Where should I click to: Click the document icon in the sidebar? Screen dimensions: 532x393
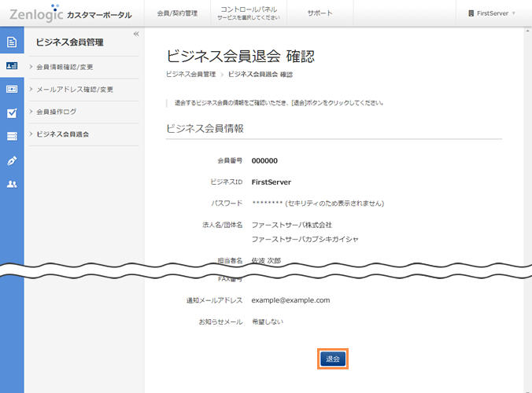[12, 42]
